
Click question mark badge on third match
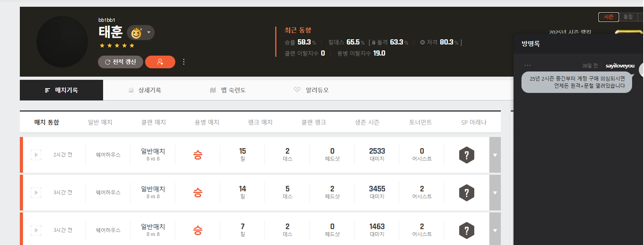click(466, 231)
